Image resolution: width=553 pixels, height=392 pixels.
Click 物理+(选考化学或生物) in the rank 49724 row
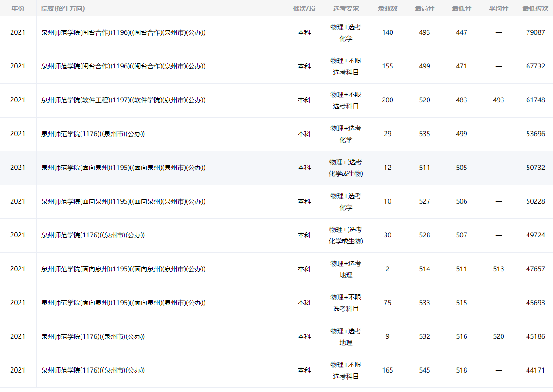point(346,236)
